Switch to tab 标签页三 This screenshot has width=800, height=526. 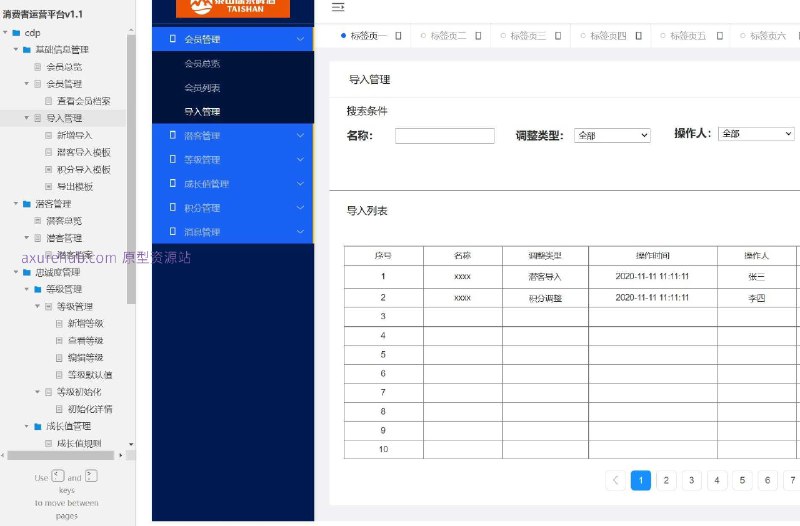point(528,36)
